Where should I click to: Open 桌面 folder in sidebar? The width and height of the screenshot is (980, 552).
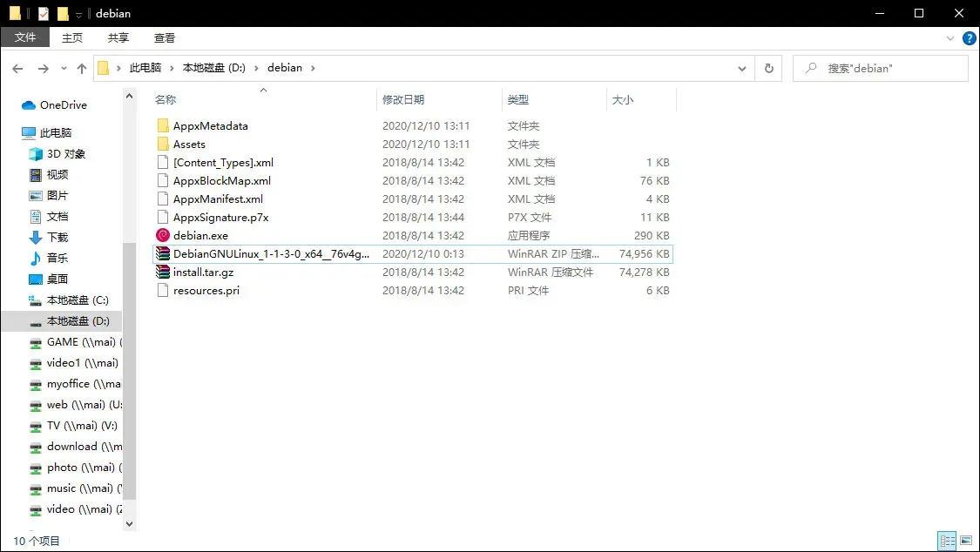pyautogui.click(x=49, y=279)
